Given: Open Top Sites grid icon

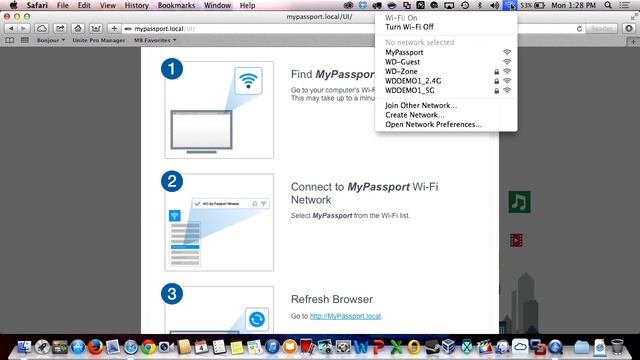Looking at the screenshot, I should coord(25,40).
